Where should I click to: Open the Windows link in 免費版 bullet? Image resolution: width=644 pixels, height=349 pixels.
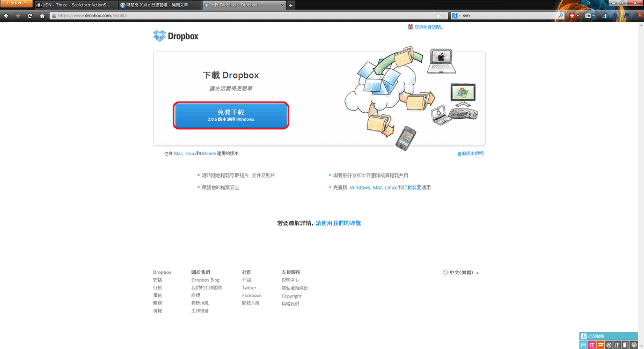click(360, 188)
